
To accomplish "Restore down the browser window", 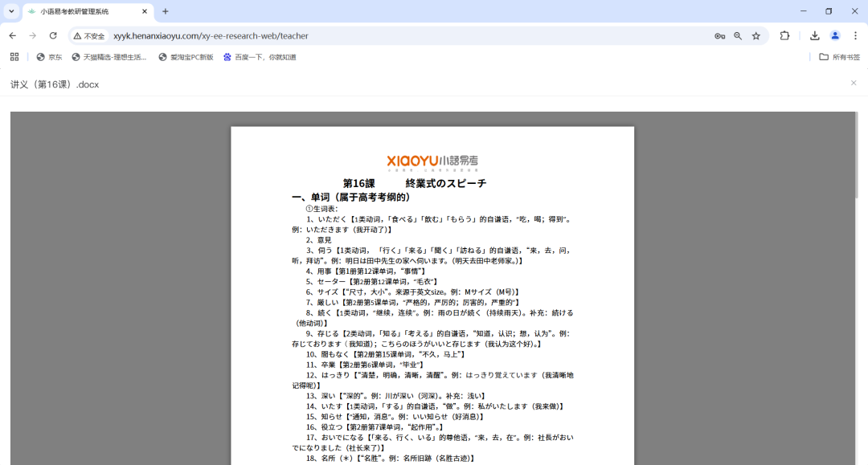I will [x=829, y=11].
